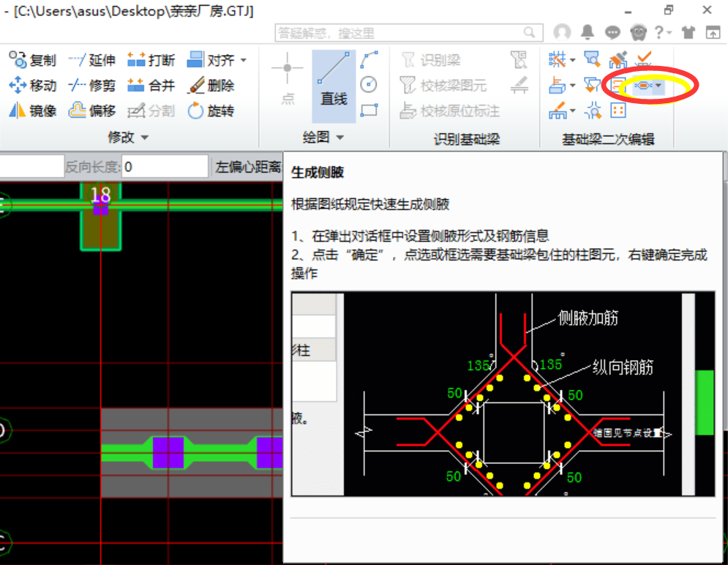Screen dimensions: 728x565
Task: Open the user account avatar
Action: [x=562, y=32]
